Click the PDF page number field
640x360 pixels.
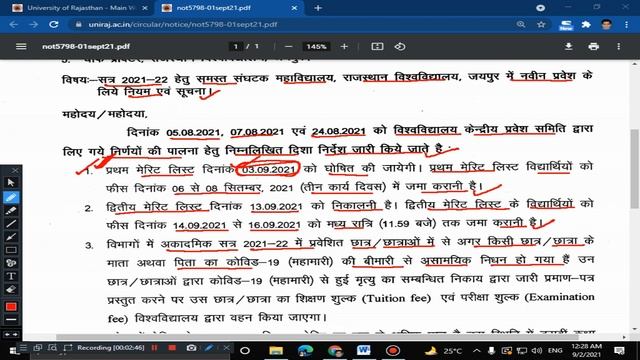point(236,47)
